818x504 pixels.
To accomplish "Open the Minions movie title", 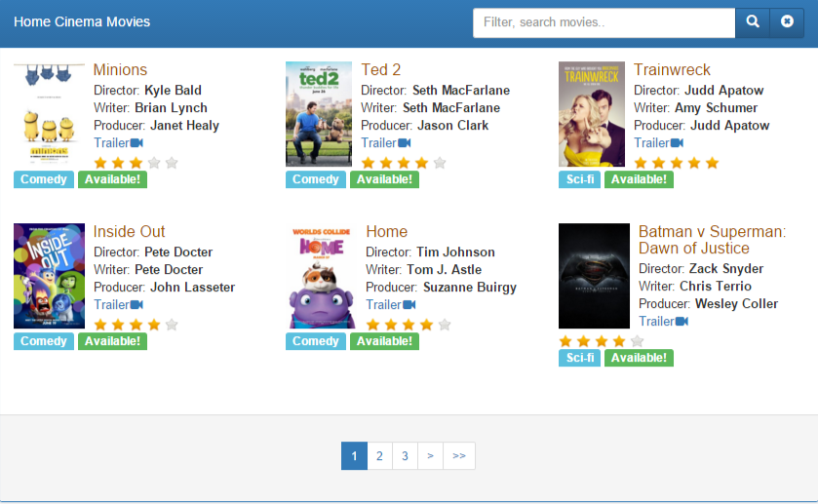I will coord(120,70).
